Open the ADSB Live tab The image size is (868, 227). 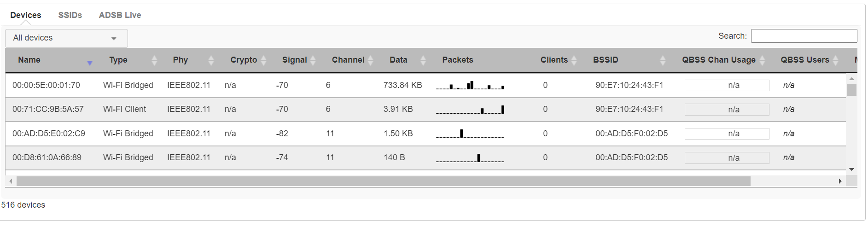120,15
